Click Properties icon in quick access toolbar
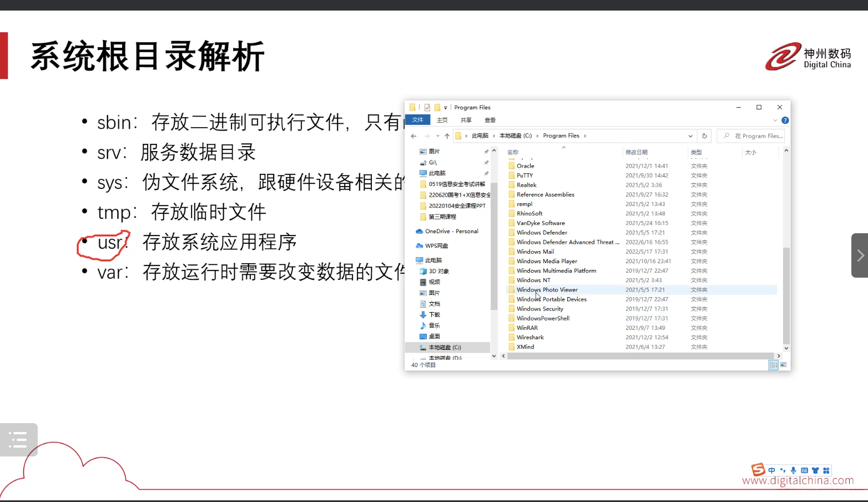The image size is (868, 502). pos(427,108)
